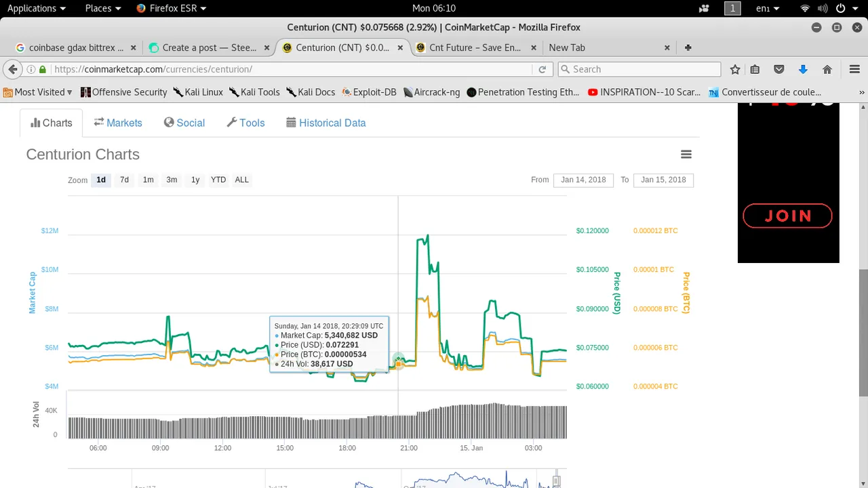Image resolution: width=868 pixels, height=488 pixels.
Task: Click the green padlock security icon
Action: pyautogui.click(x=43, y=69)
